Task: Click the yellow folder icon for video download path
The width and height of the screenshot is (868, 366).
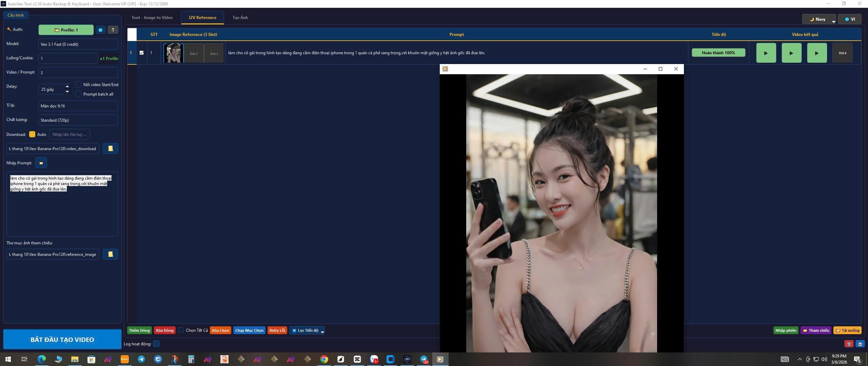Action: click(110, 148)
